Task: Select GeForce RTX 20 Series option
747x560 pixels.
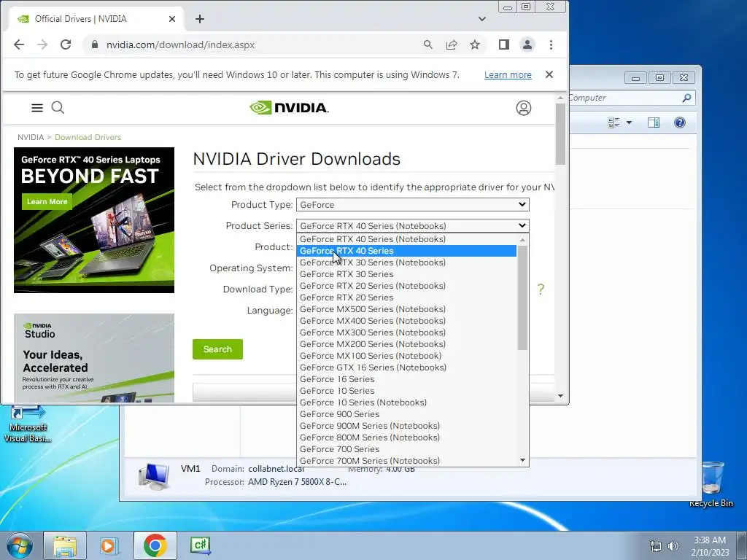Action: (x=406, y=297)
